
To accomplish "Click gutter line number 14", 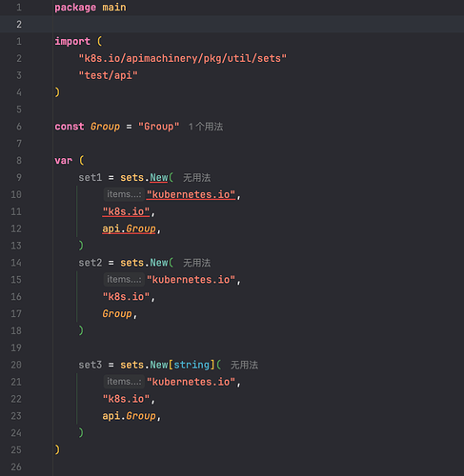I will 16,263.
